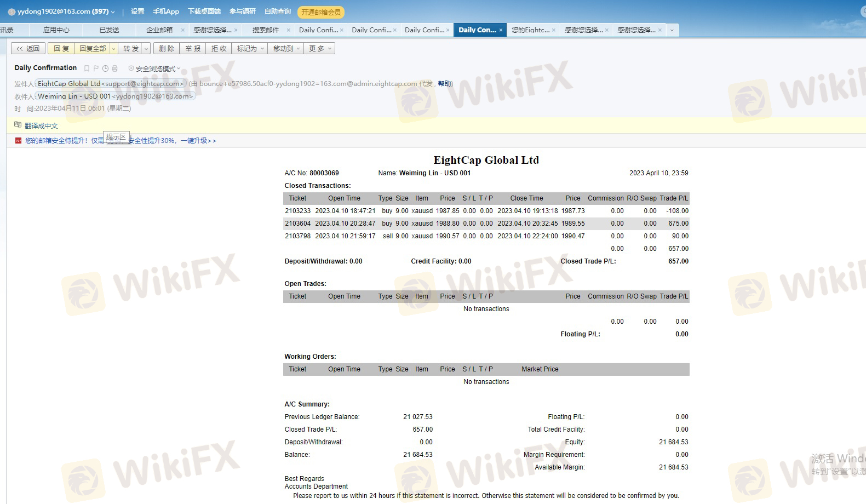
Task: Delete the email with 删除
Action: pos(167,49)
